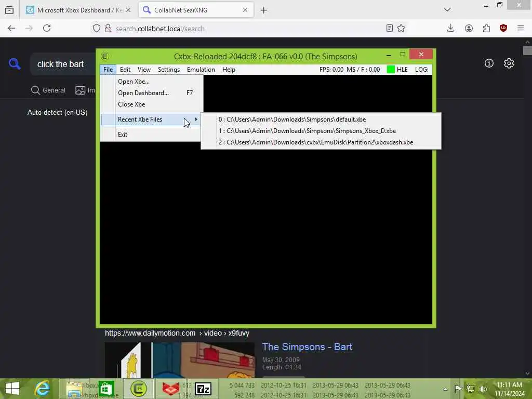
Task: Open the File menu in Cxbx-Reloaded
Action: [108, 70]
